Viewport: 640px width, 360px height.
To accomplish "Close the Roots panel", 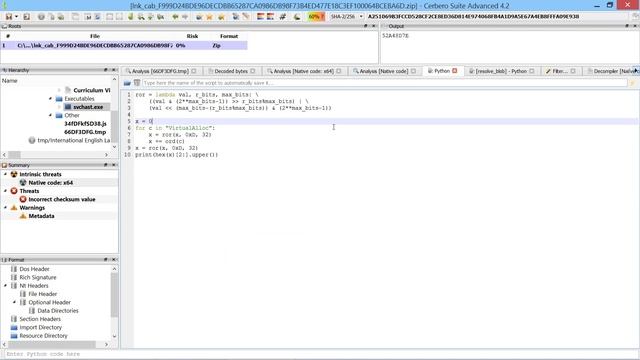I will click(373, 26).
